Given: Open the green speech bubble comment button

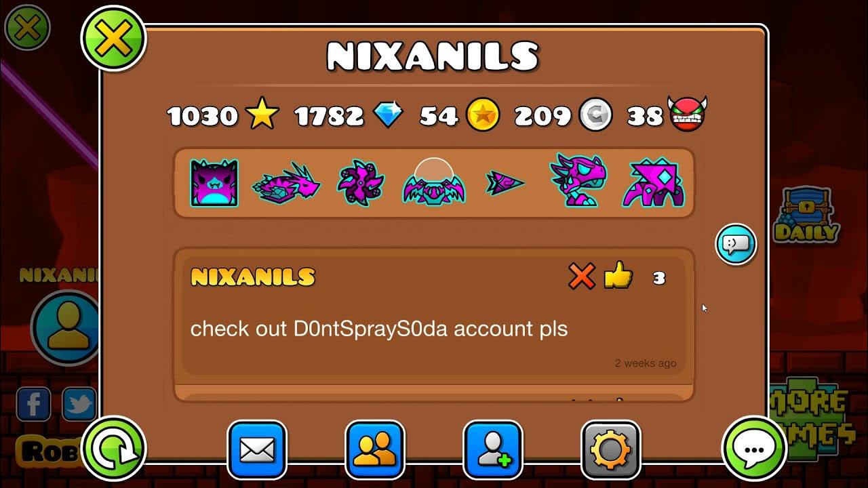Looking at the screenshot, I should [755, 449].
